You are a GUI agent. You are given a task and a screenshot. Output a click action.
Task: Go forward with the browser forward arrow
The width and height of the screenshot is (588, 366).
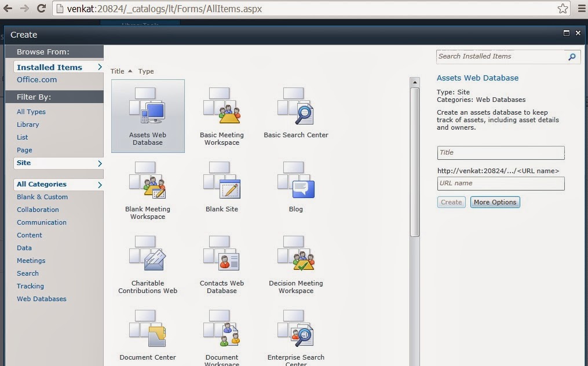tap(24, 9)
